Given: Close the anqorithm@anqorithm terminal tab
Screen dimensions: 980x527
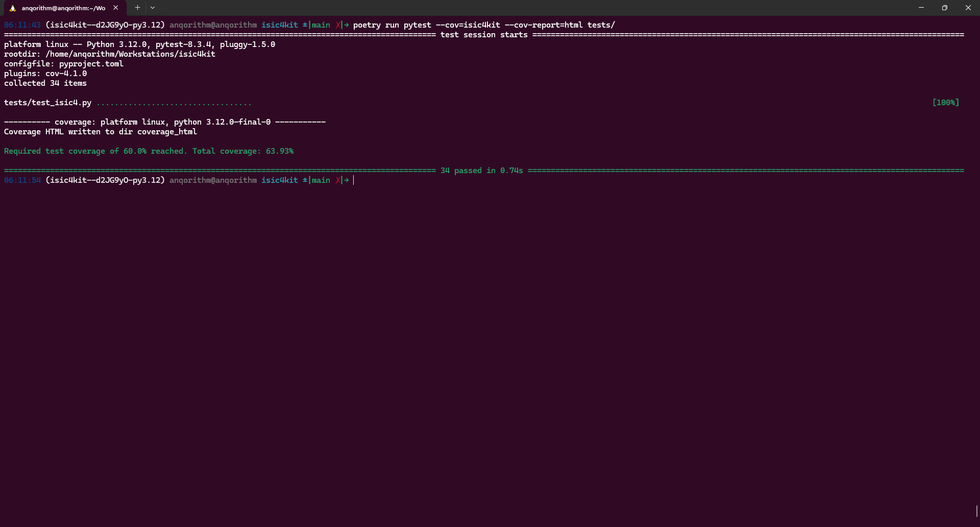Looking at the screenshot, I should coord(116,8).
